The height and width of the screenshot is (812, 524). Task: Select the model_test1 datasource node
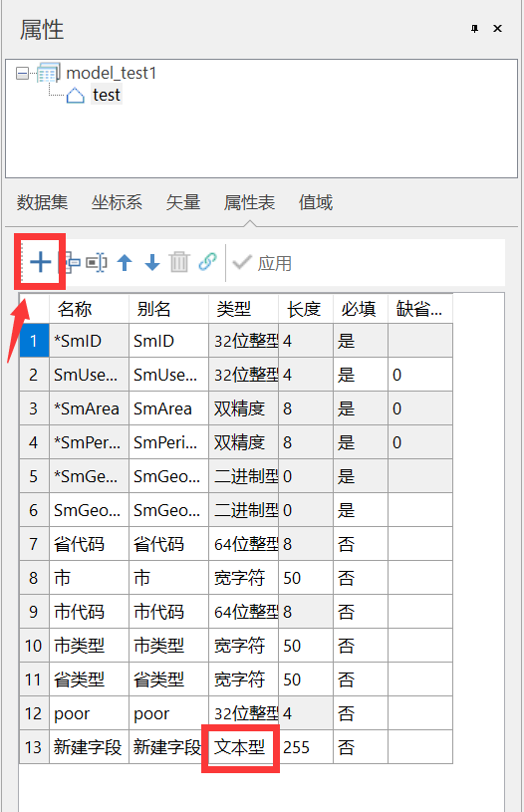coord(111,73)
